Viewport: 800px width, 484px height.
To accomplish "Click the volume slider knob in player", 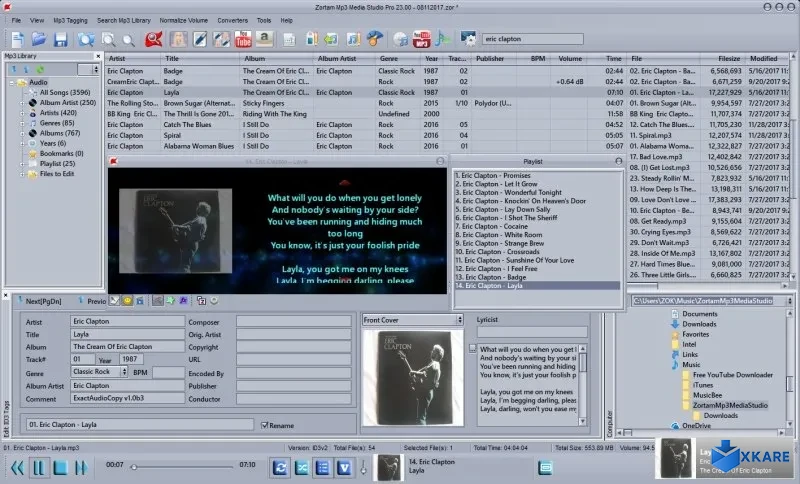I will click(363, 468).
